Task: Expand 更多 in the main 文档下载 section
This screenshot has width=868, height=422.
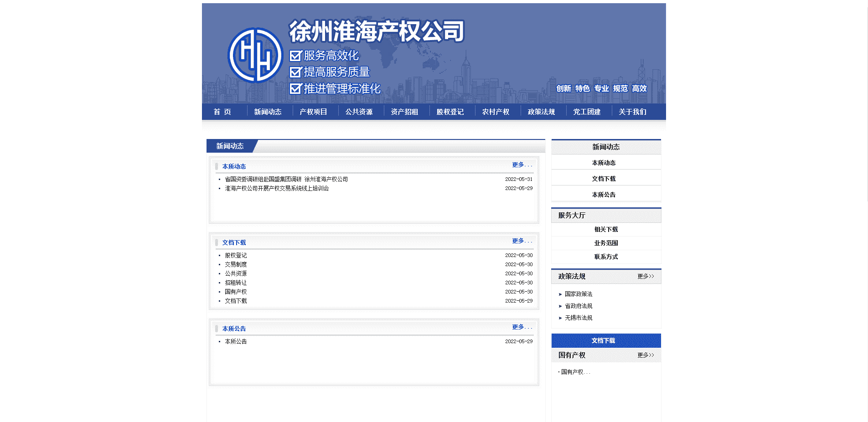Action: pos(522,241)
